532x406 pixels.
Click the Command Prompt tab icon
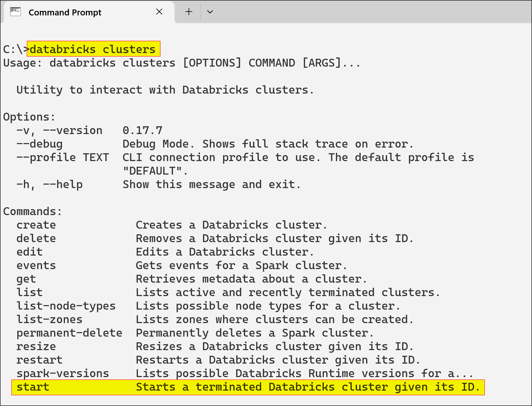[15, 12]
